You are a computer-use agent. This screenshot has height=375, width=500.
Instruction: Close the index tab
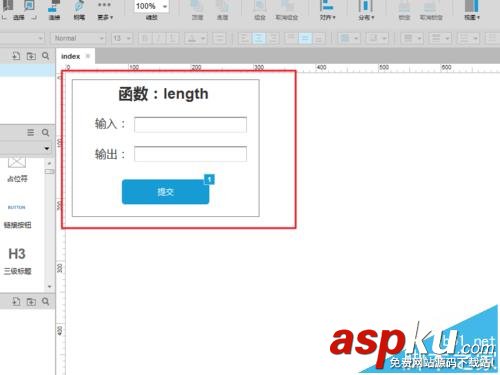pyautogui.click(x=88, y=56)
